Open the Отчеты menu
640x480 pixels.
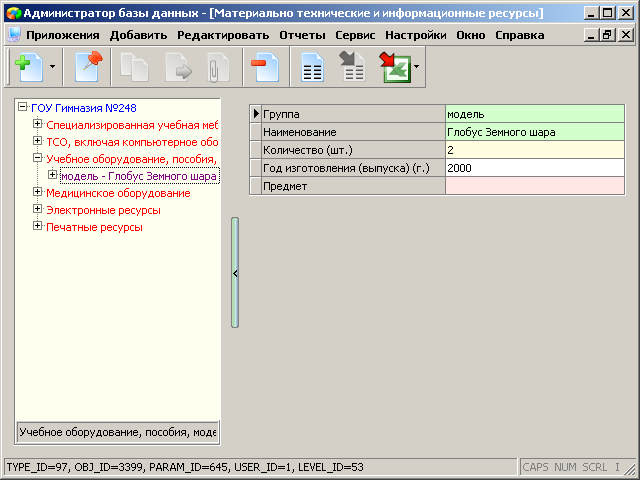(x=302, y=34)
